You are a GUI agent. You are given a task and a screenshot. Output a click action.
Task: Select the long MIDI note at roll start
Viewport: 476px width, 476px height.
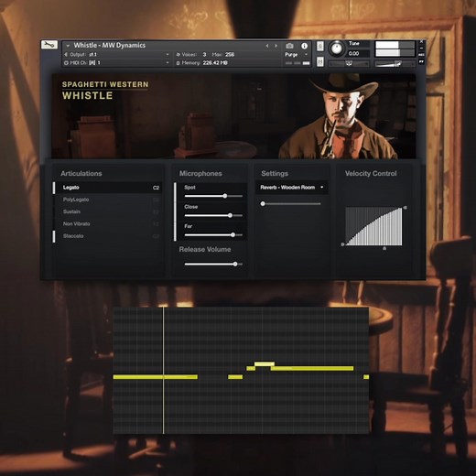coord(156,377)
